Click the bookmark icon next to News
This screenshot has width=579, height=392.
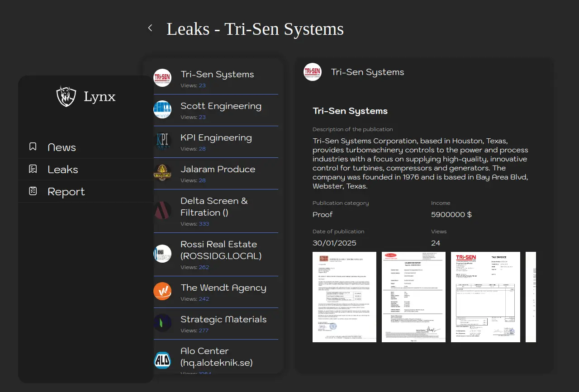(x=33, y=146)
